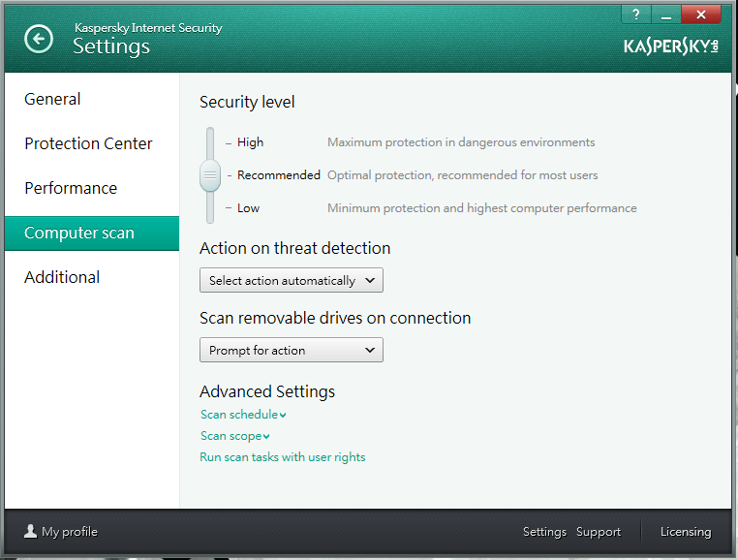This screenshot has width=738, height=560.
Task: Select the Computer scan section
Action: (79, 233)
